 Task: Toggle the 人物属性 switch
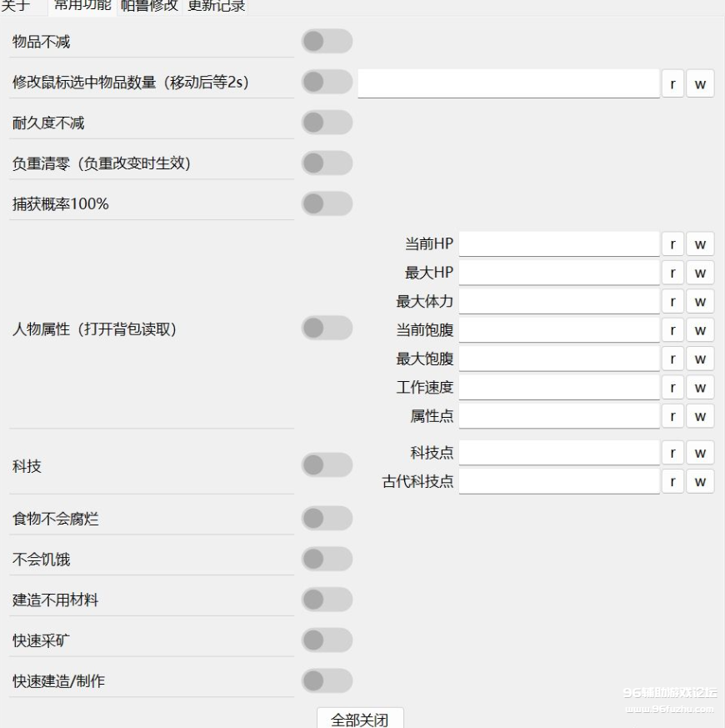(327, 329)
